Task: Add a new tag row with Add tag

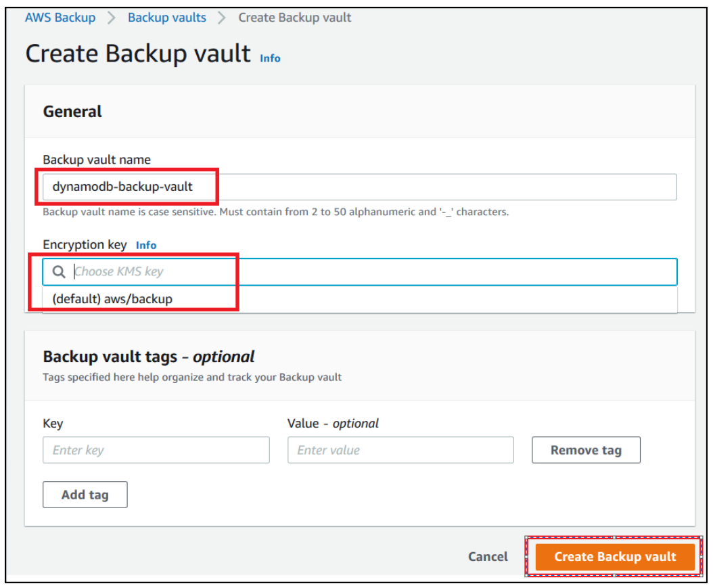Action: point(85,495)
